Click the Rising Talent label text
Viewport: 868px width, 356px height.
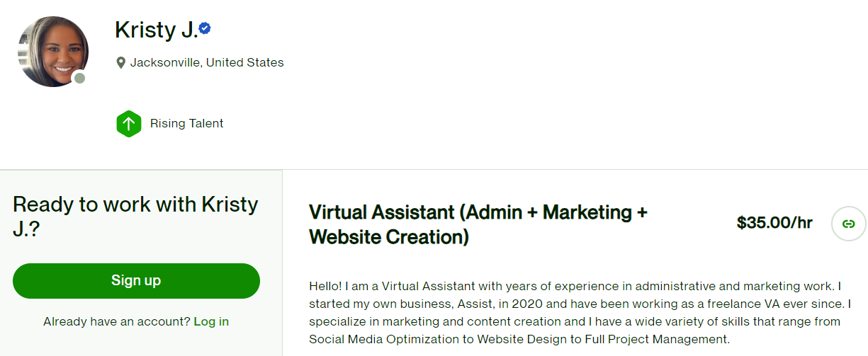186,123
